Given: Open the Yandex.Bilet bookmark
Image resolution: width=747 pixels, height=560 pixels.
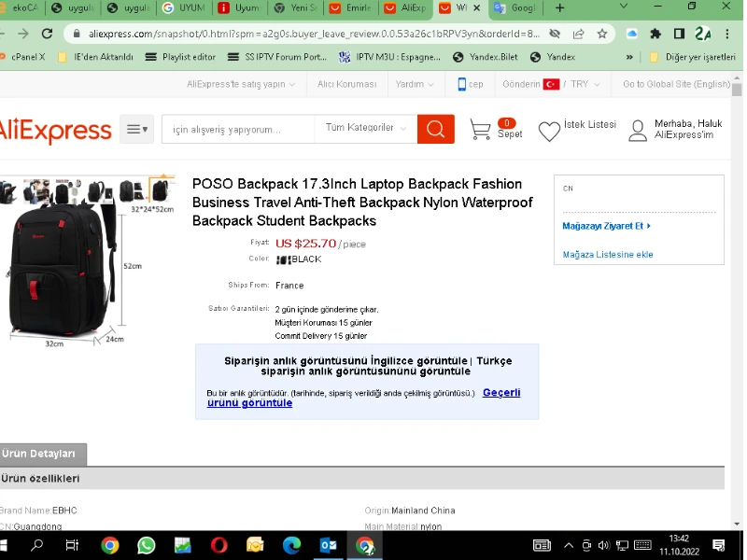Looking at the screenshot, I should point(486,57).
